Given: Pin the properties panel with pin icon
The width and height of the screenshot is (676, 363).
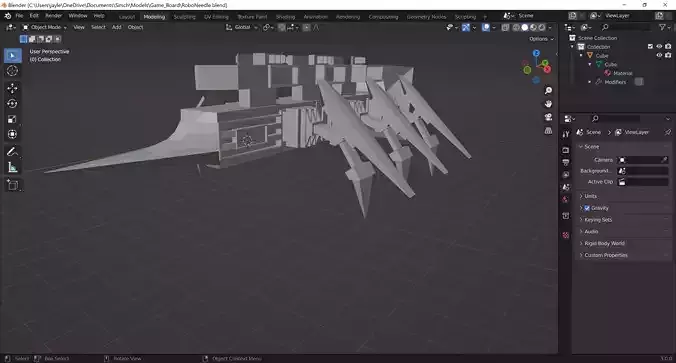Looking at the screenshot, I should tap(667, 132).
